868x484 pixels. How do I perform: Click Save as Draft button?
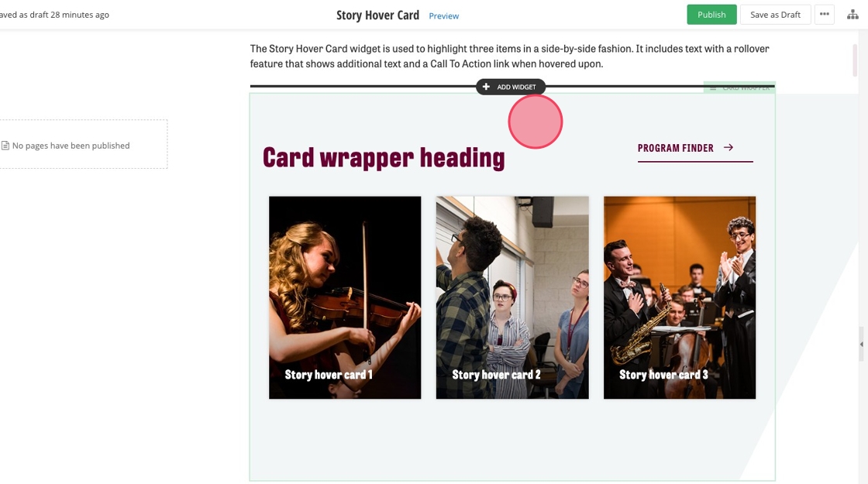(775, 15)
